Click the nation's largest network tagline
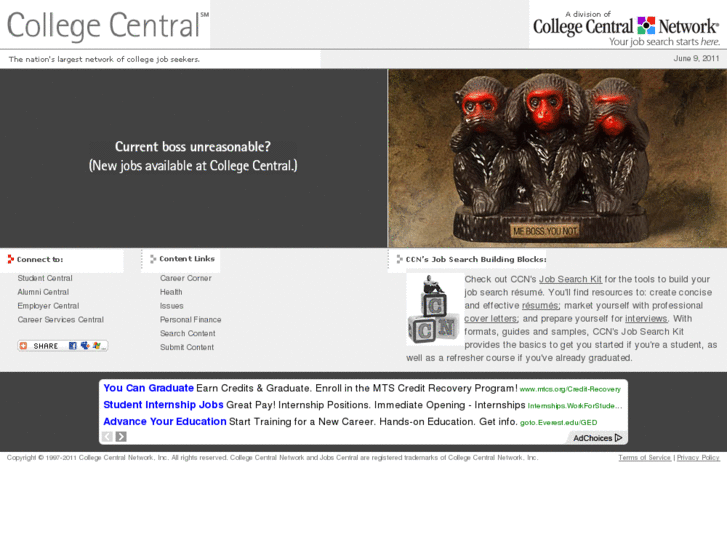 (x=104, y=59)
